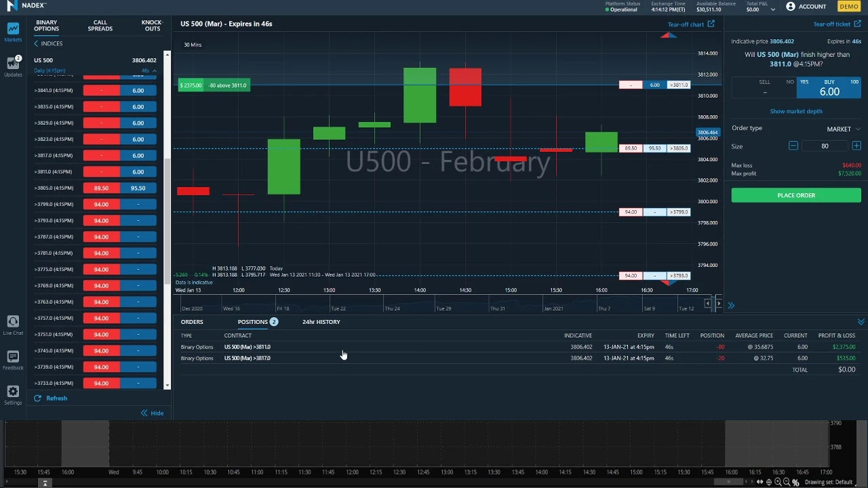Toggle the percent scale icon

(x=795, y=483)
